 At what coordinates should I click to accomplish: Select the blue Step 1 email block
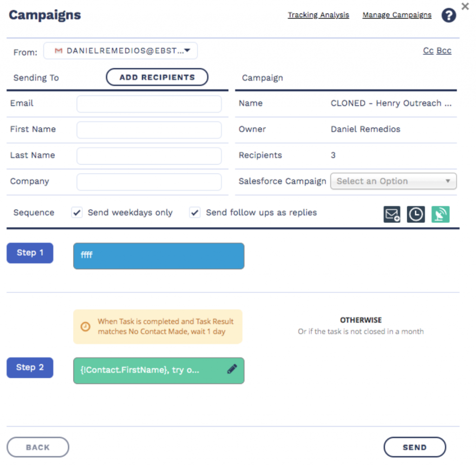(x=159, y=256)
